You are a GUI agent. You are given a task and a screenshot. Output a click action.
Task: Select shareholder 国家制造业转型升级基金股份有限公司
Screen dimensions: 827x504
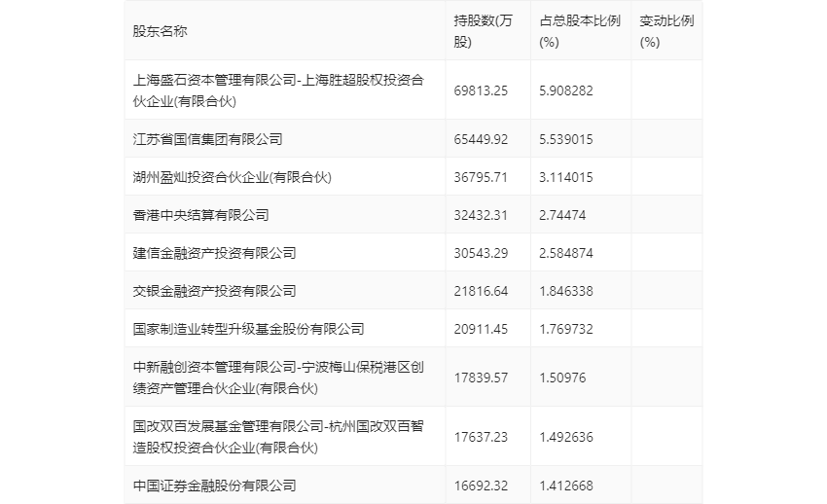click(x=248, y=329)
